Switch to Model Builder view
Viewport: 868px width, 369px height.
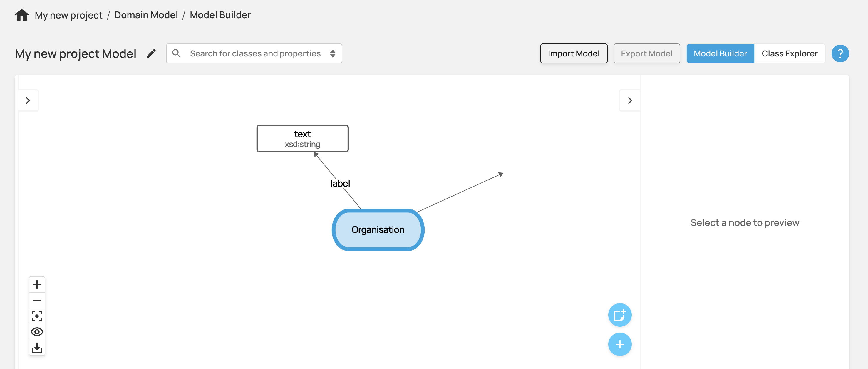[x=720, y=53]
